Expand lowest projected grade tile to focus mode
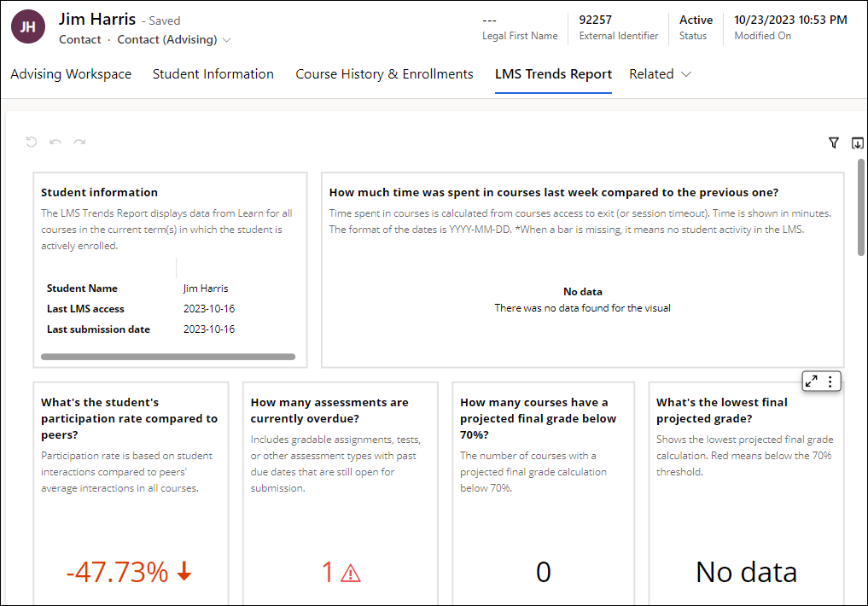 (812, 382)
